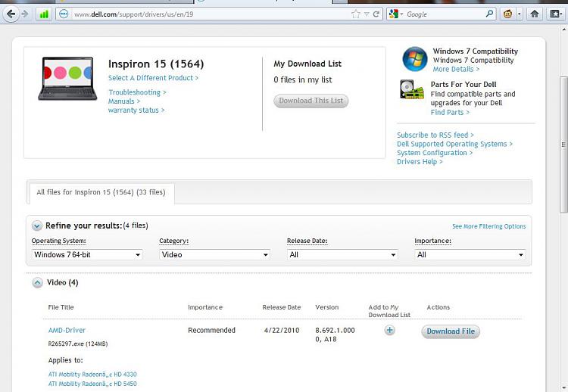The height and width of the screenshot is (392, 568).
Task: Click the Recommended importance cell
Action: (x=211, y=330)
